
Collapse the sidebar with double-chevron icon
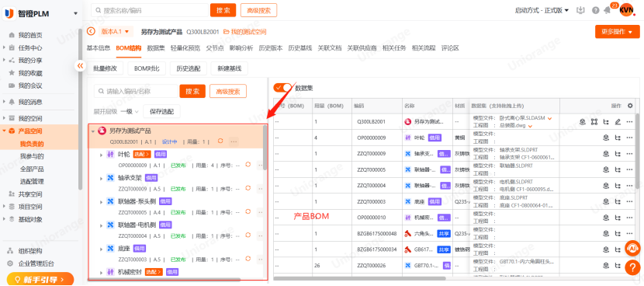pos(80,65)
